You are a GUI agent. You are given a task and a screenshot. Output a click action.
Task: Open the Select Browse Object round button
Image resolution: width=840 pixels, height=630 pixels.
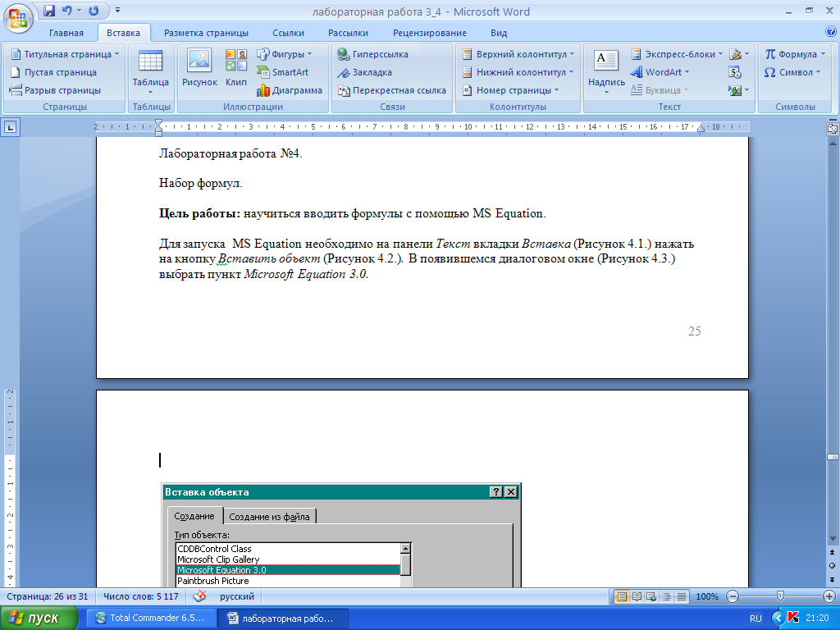(x=832, y=566)
